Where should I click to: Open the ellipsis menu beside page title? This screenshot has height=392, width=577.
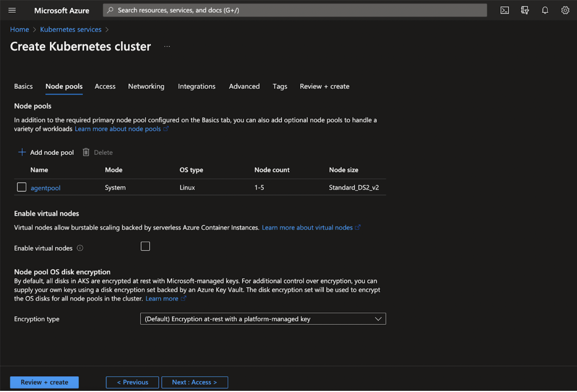167,46
